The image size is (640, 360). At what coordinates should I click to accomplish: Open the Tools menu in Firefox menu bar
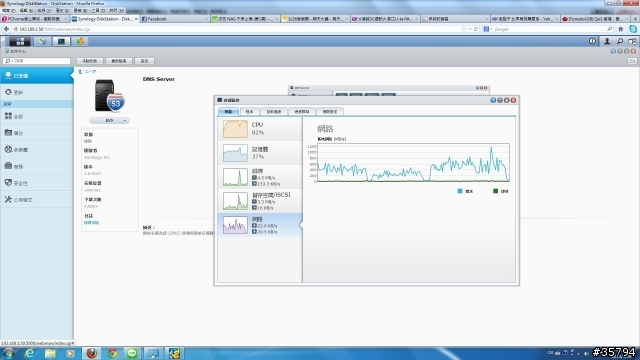[x=97, y=11]
